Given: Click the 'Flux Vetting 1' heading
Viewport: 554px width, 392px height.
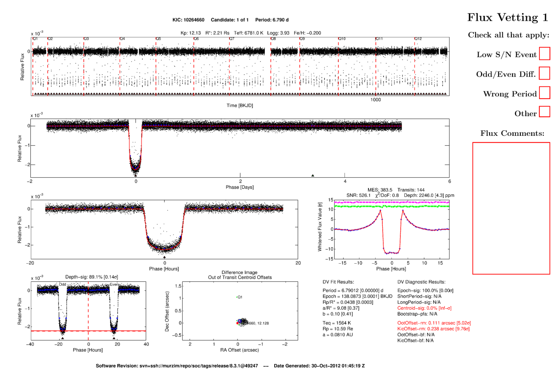Looking at the screenshot, I should [508, 17].
